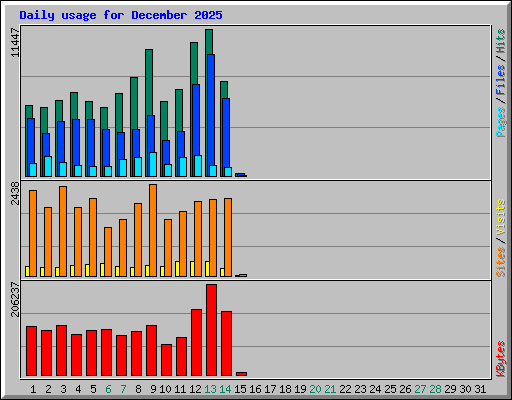The width and height of the screenshot is (512, 400).
Task: Click green weekend day label 27
Action: pyautogui.click(x=420, y=389)
